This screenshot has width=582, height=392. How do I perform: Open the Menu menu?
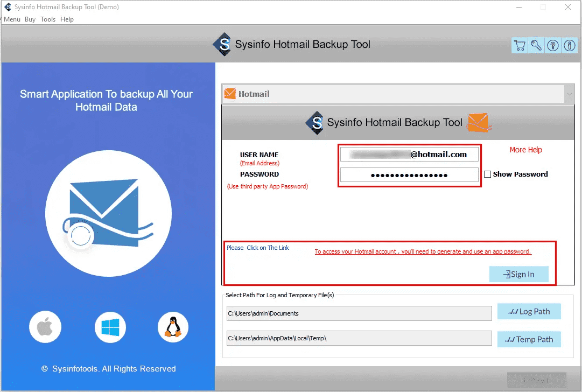[x=12, y=19]
